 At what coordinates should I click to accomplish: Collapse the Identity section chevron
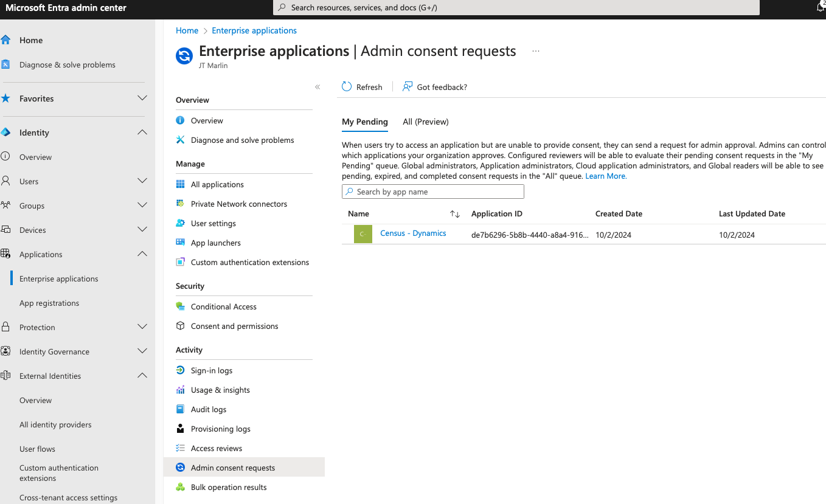click(142, 133)
